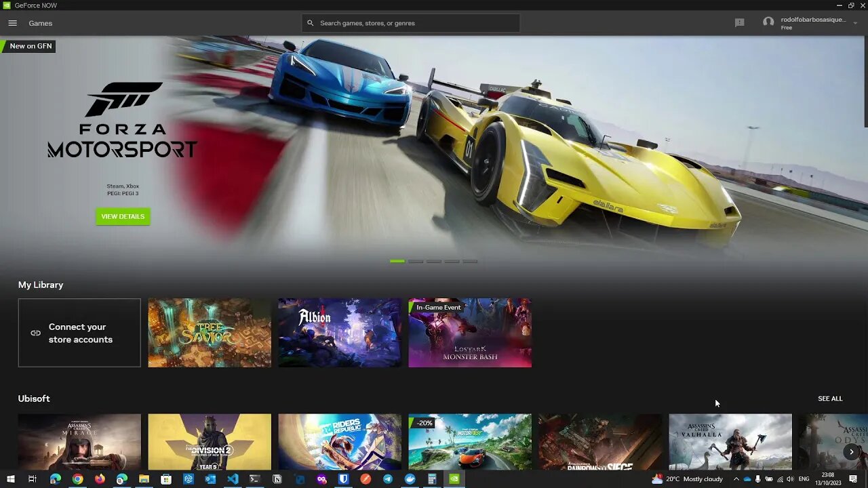Screen dimensions: 868x488
Task: Advance the Ubisoft row with next arrow
Action: tap(852, 451)
